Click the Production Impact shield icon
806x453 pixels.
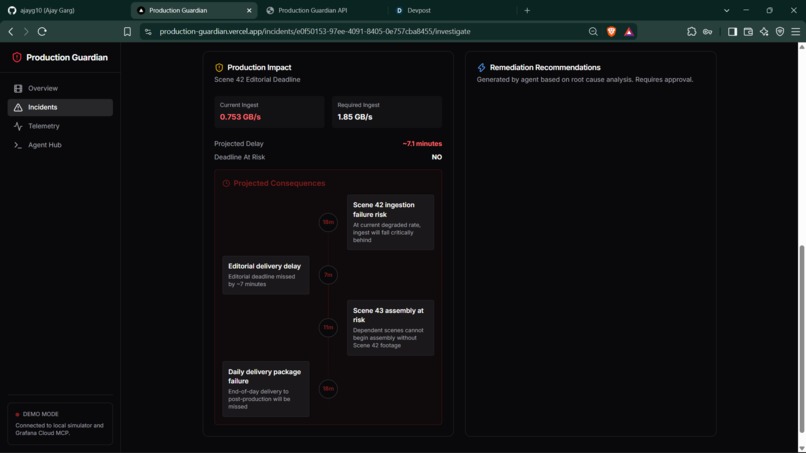[x=219, y=67]
